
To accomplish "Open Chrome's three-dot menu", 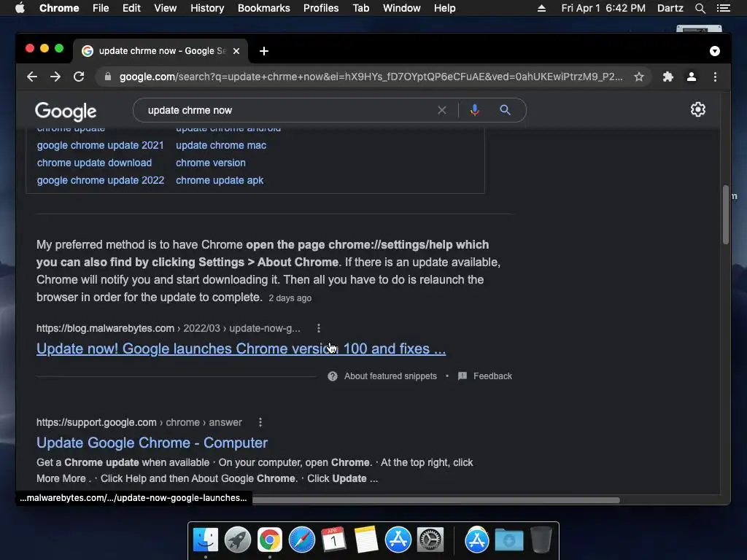I will (715, 77).
